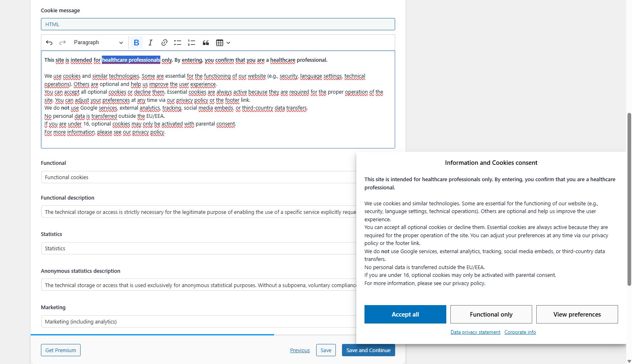Click the Functional description input field
The width and height of the screenshot is (632, 364).
point(199,212)
